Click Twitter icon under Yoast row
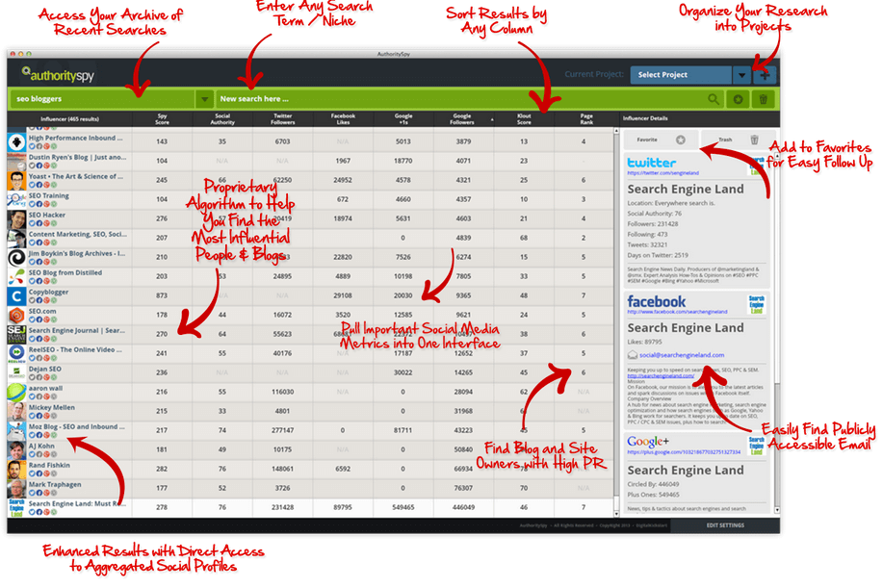 [32, 185]
